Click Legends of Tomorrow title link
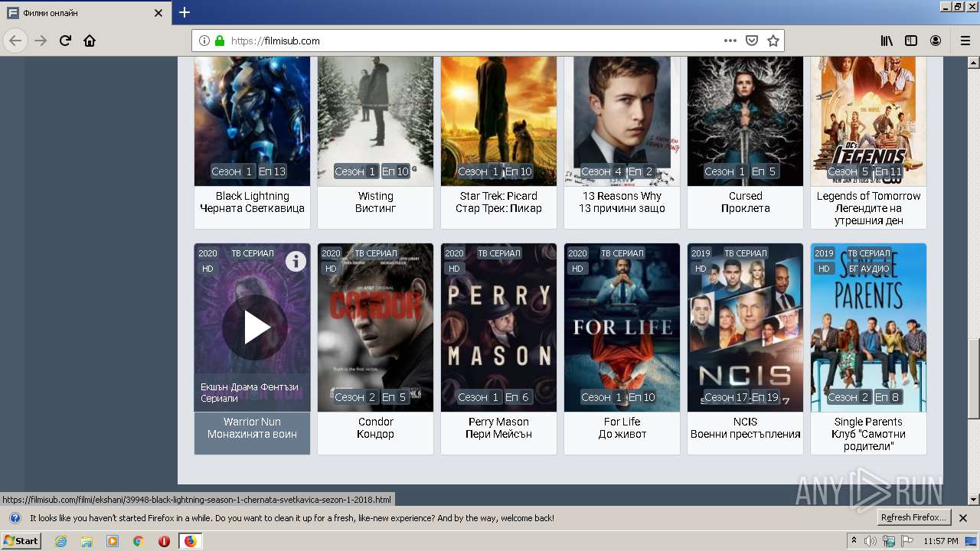The image size is (980, 551). (868, 208)
